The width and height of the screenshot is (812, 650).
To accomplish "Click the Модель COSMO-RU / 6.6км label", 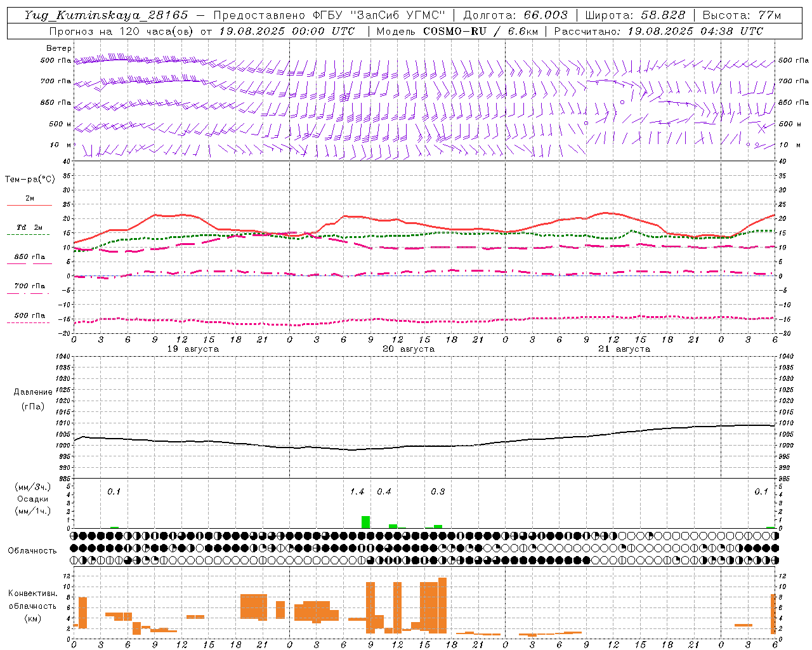I will click(457, 31).
